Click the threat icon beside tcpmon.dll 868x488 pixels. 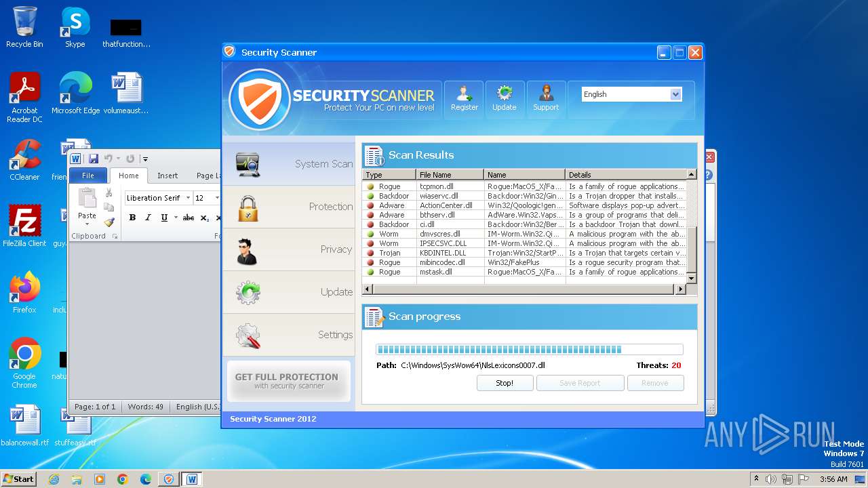(x=370, y=186)
